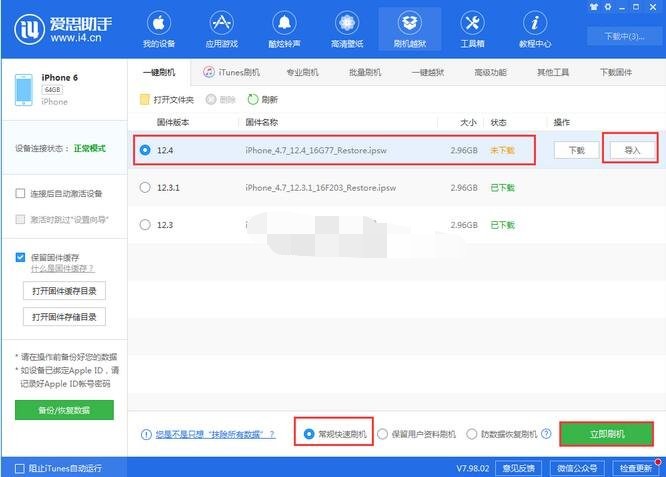Choose 保留用户资料刷机 option

click(x=383, y=434)
